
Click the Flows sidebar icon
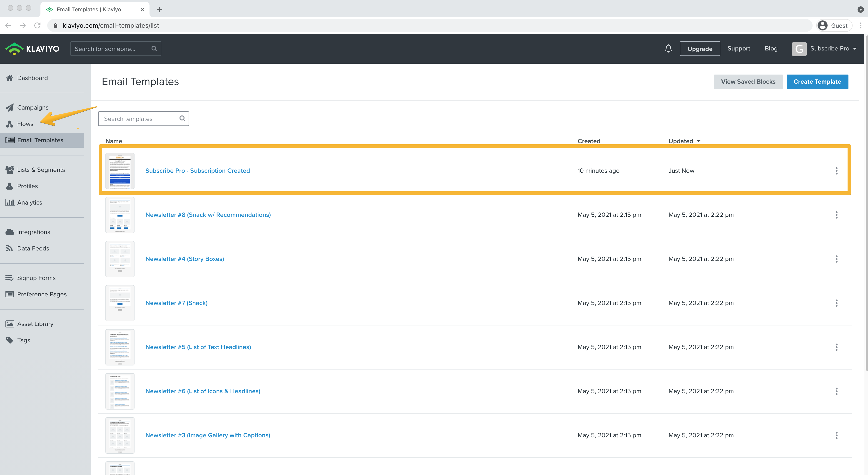(10, 124)
